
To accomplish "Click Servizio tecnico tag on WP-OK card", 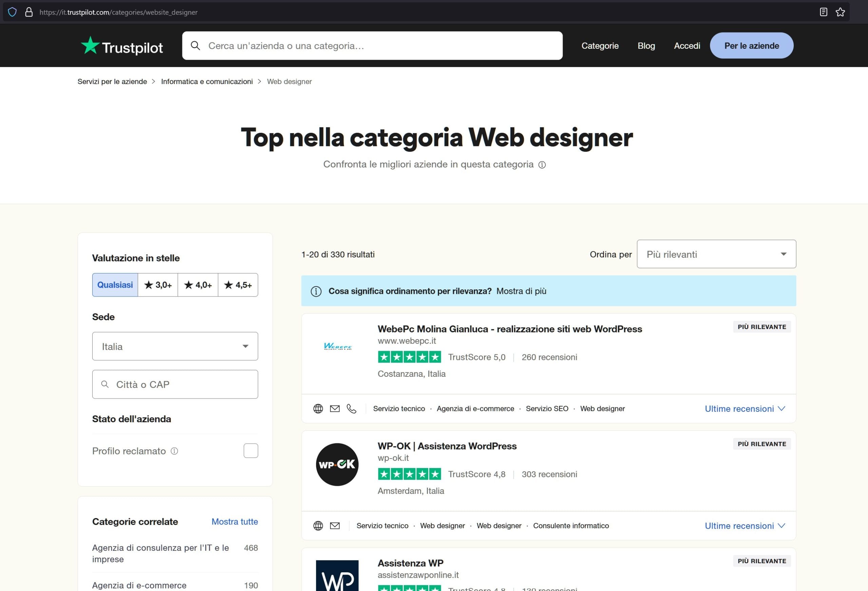I will point(382,526).
